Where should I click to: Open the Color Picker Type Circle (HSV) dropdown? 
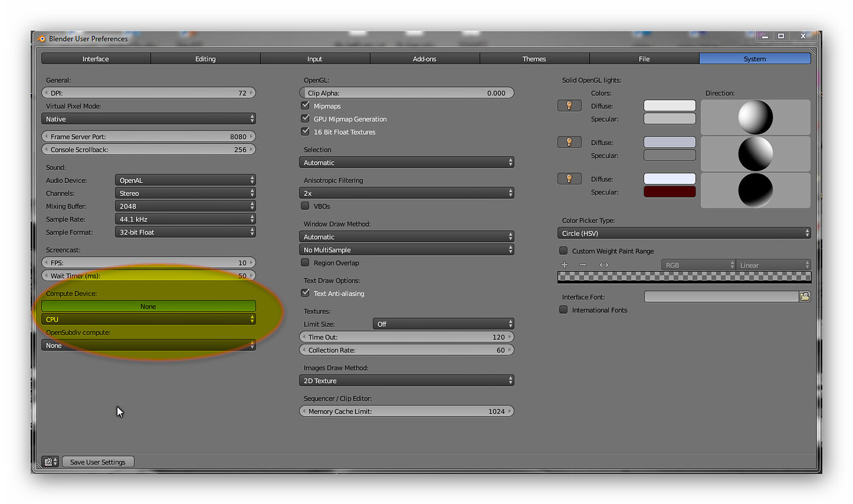(684, 233)
